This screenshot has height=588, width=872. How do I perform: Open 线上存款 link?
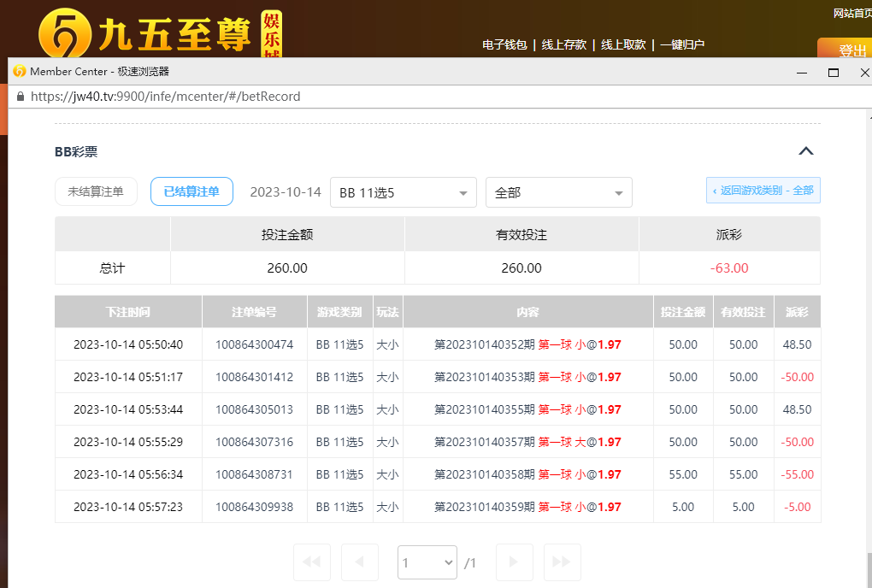pyautogui.click(x=563, y=44)
